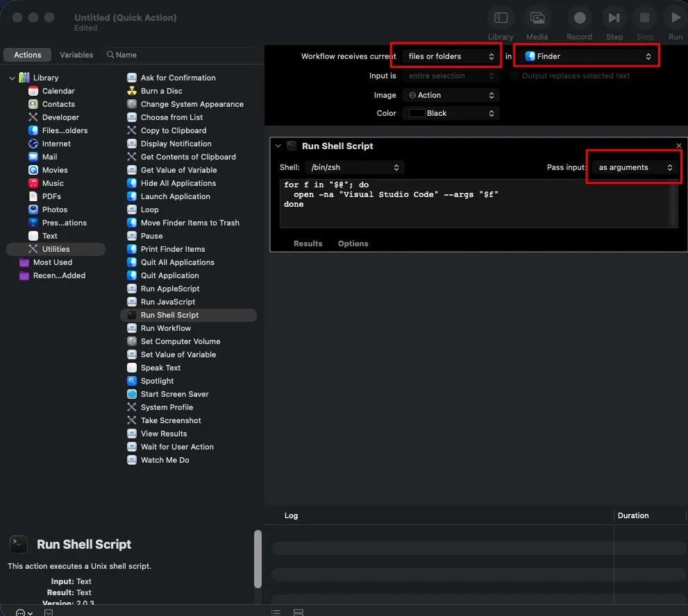Select the Ask for Confirmation action
The height and width of the screenshot is (616, 688).
(178, 78)
